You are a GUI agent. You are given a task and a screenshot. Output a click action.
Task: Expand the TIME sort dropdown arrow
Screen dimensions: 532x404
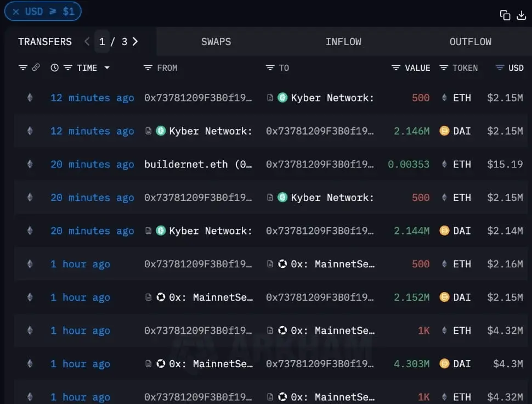point(107,68)
